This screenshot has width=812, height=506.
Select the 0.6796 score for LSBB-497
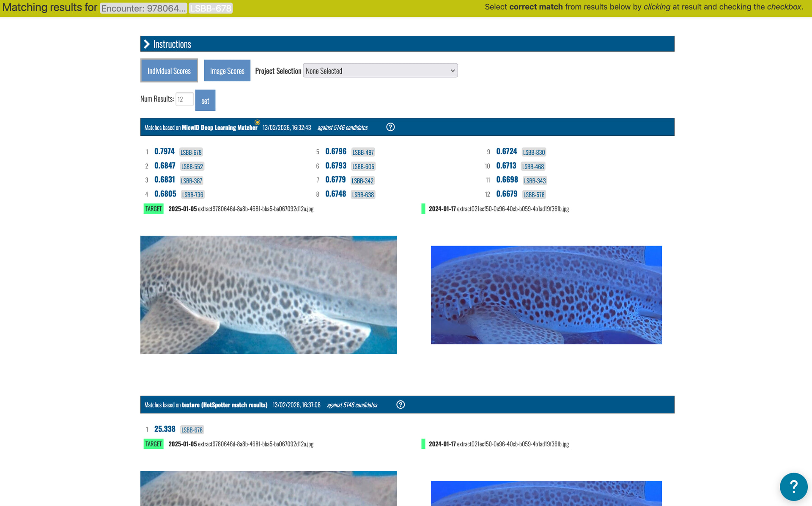(x=336, y=151)
